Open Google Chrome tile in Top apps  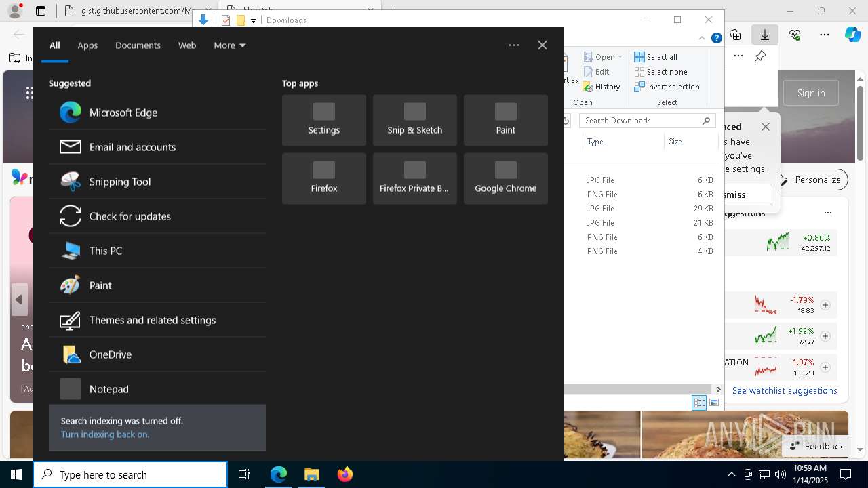click(506, 178)
